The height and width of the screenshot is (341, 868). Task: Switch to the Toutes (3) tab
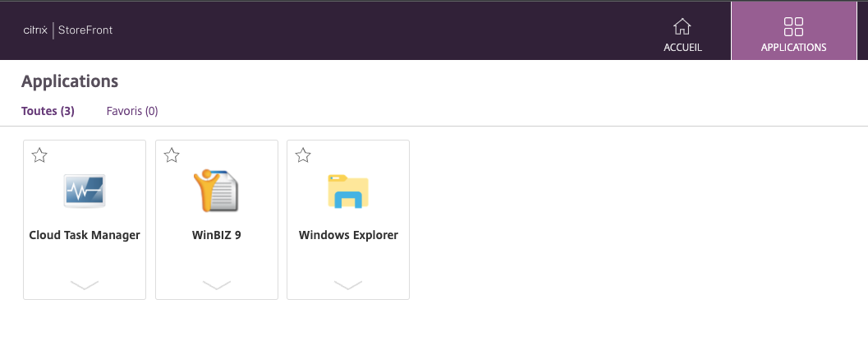click(x=48, y=111)
